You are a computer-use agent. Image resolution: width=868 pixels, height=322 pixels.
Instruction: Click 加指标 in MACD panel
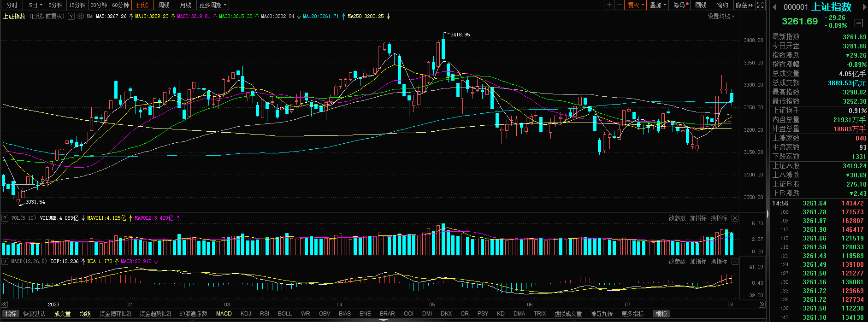coord(698,261)
